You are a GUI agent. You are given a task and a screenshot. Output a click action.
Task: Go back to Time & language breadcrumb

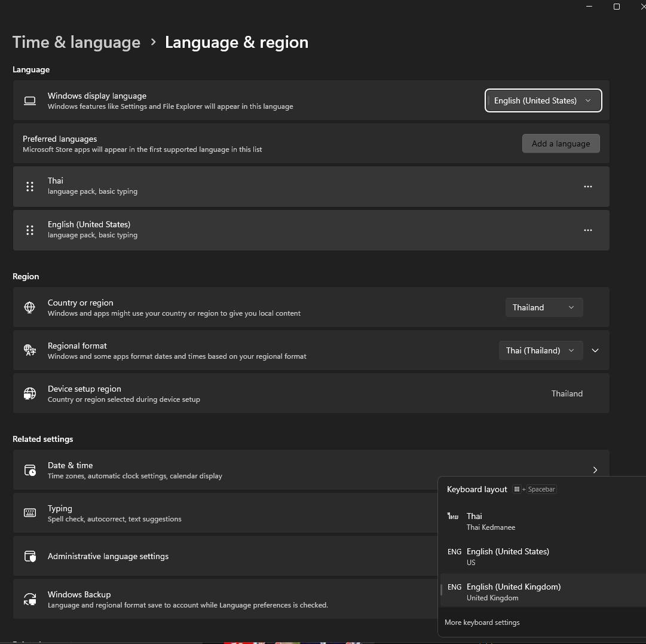click(76, 42)
